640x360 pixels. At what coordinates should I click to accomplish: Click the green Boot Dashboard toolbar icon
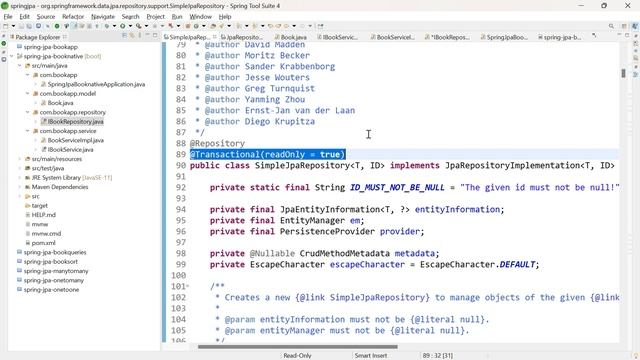tap(57, 26)
